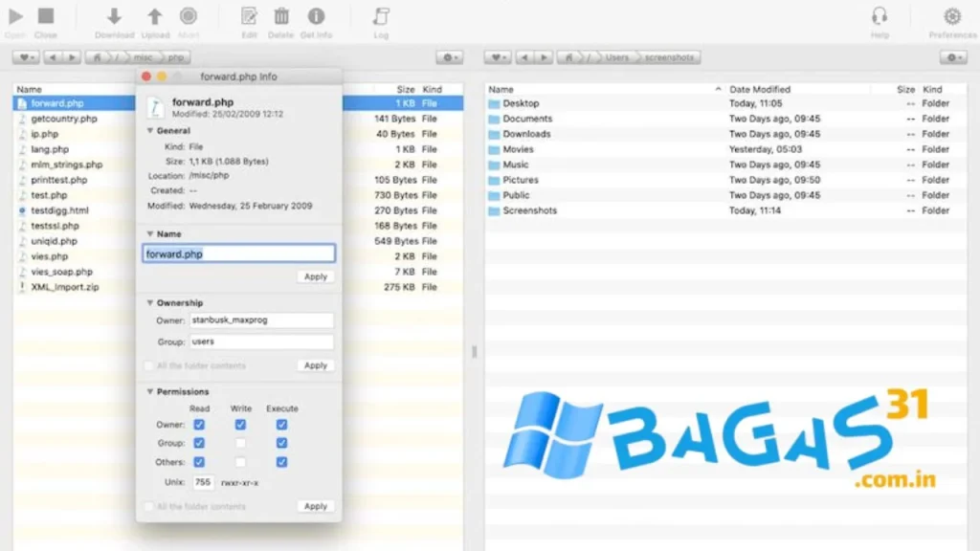The image size is (980, 551).
Task: Toggle Owner Write permission checkbox
Action: click(240, 425)
